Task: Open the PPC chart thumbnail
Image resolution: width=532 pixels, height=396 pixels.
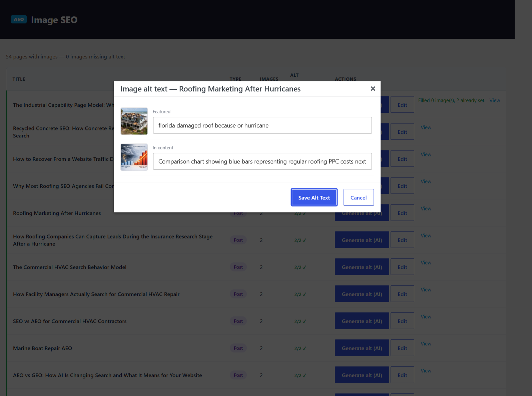Action: tap(134, 157)
